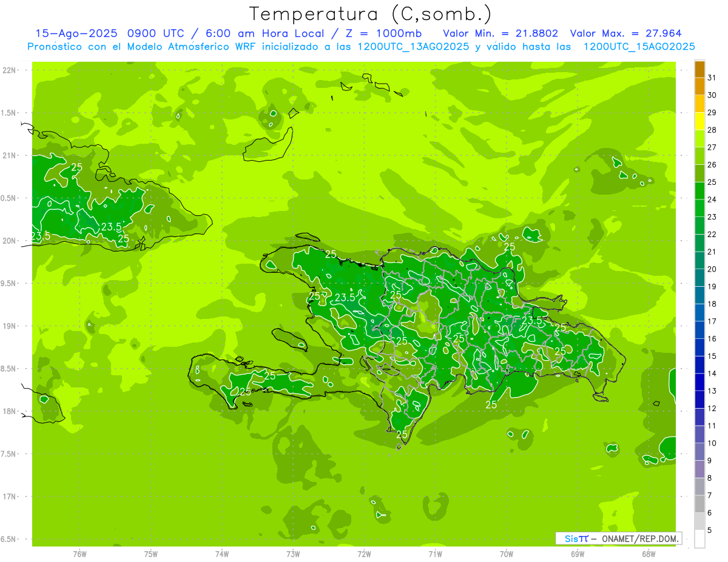Click the legend value 24
Image resolution: width=728 pixels, height=562 pixels.
(712, 199)
